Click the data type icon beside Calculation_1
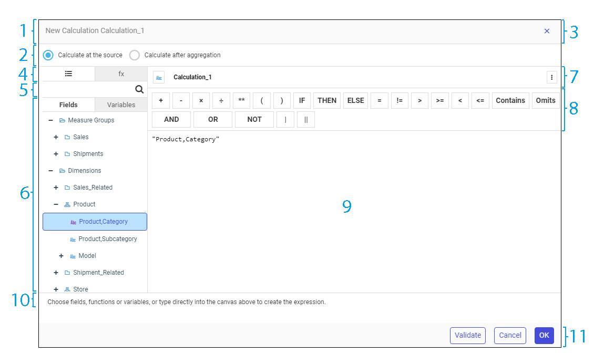The image size is (594, 364). pyautogui.click(x=159, y=77)
